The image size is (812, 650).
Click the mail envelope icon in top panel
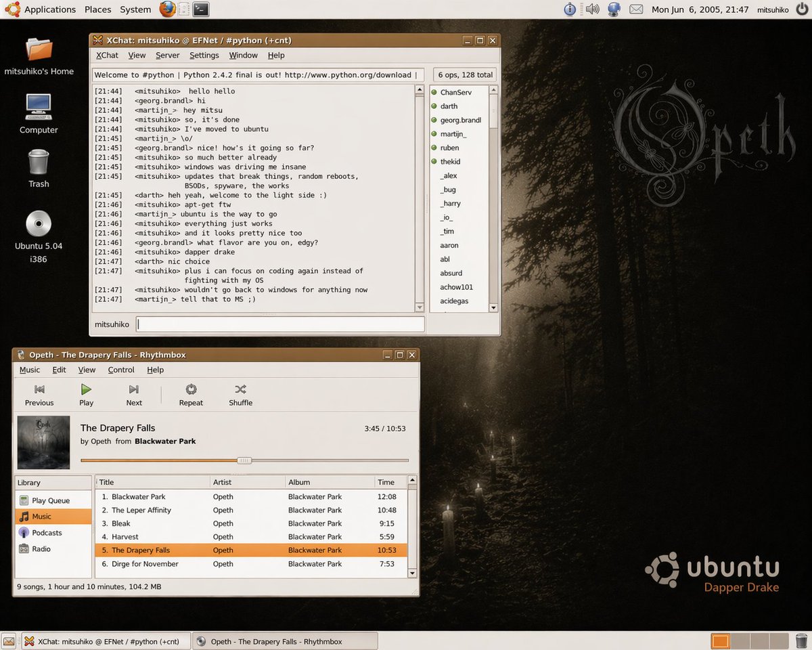click(x=636, y=9)
